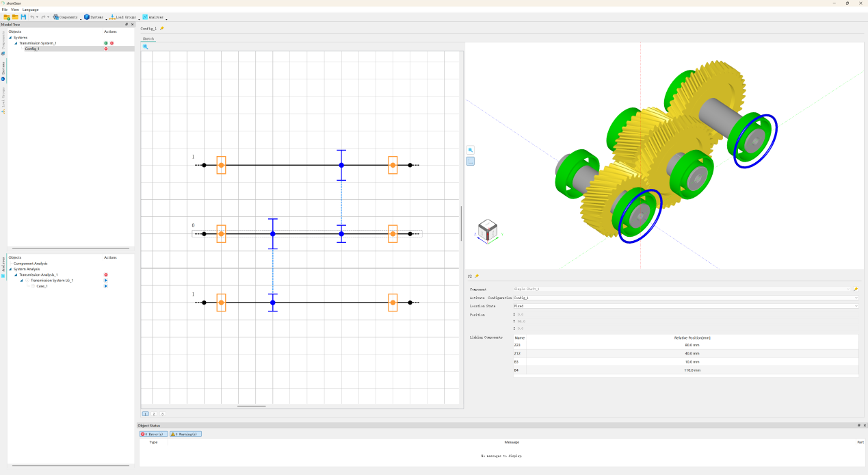Run Case_1 with its play icon
Viewport: 868px width, 475px height.
coord(106,286)
